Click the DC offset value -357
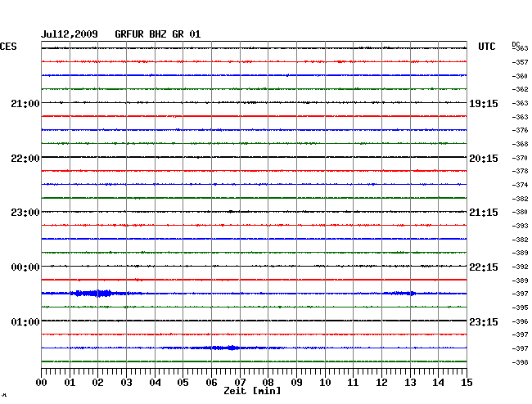This screenshot has height=404, width=532. [520, 62]
